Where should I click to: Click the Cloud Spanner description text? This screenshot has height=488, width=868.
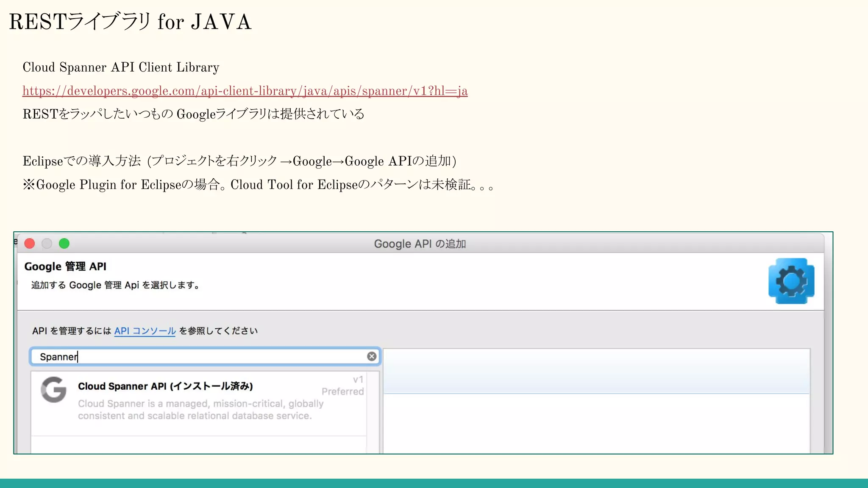click(200, 410)
